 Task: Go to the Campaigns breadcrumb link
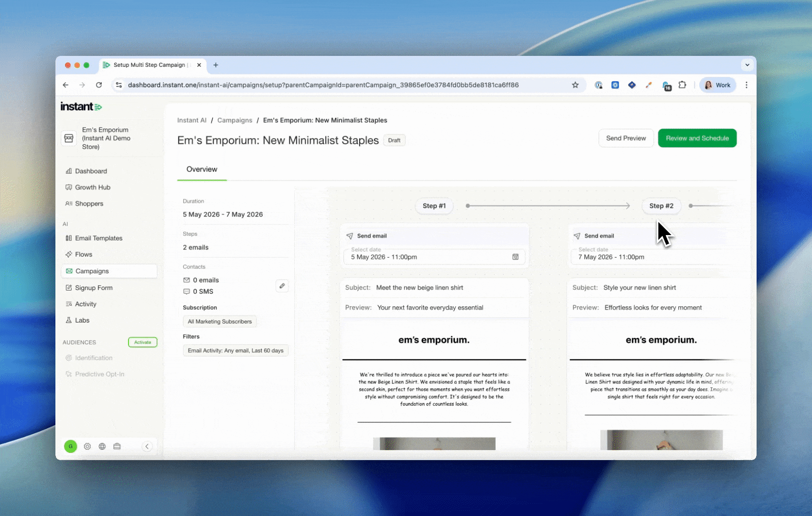235,120
